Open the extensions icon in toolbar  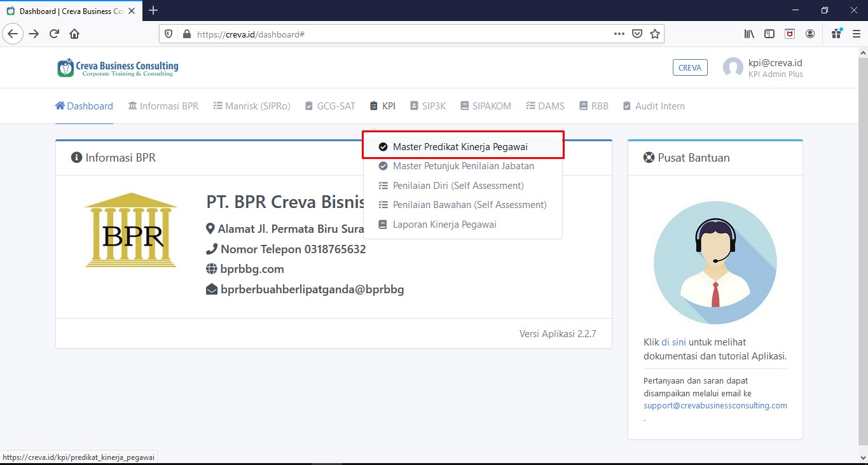click(837, 34)
